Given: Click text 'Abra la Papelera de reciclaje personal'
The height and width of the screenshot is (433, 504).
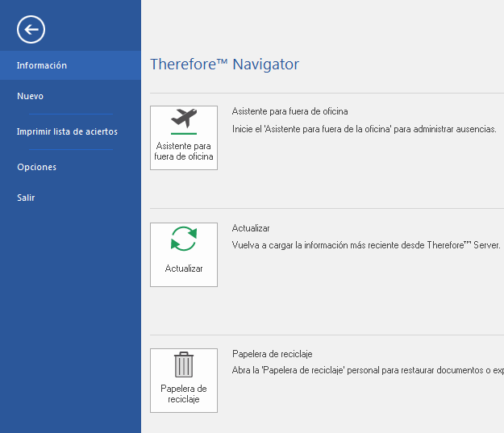Looking at the screenshot, I should [305, 370].
